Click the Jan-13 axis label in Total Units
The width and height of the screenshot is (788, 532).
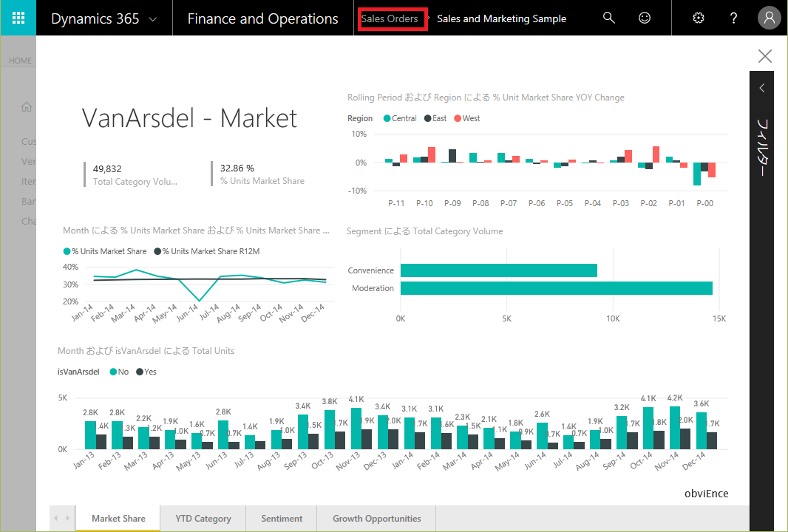click(x=84, y=460)
